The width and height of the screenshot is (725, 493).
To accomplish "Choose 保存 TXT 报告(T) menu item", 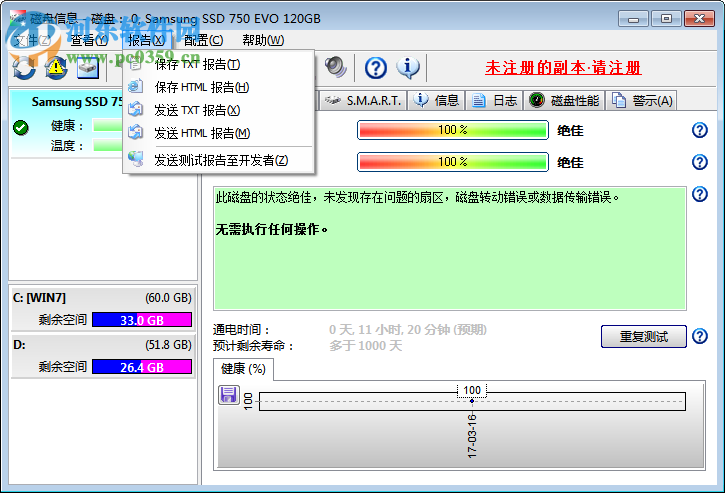I will point(219,64).
